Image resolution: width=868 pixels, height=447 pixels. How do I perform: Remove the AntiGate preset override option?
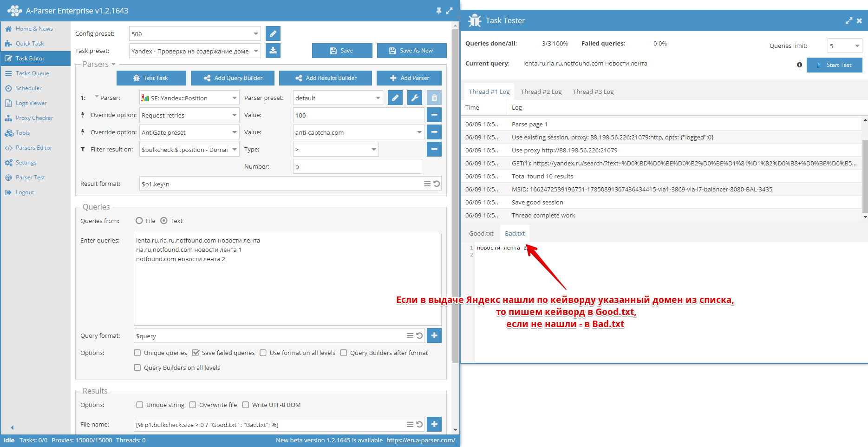point(434,132)
